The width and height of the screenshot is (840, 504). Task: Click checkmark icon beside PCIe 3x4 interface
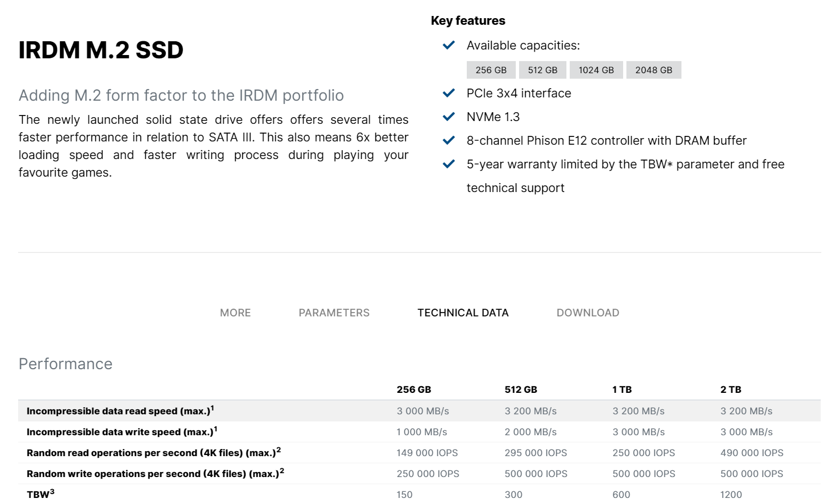pyautogui.click(x=449, y=93)
